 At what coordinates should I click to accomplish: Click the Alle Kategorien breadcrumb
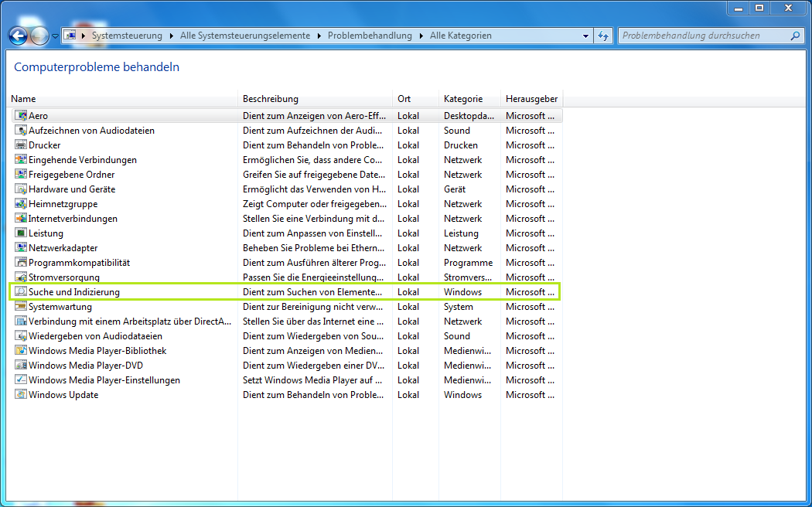coord(460,36)
